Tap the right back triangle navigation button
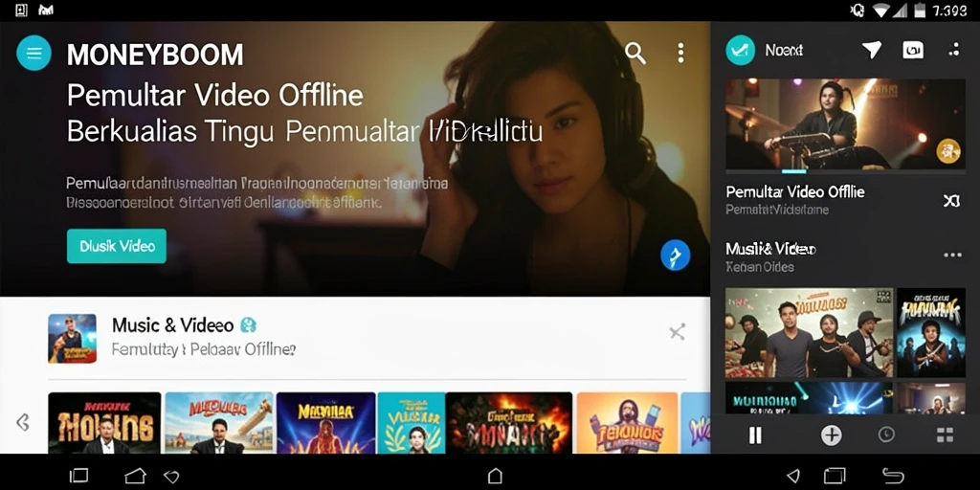The image size is (980, 490). coord(792,477)
